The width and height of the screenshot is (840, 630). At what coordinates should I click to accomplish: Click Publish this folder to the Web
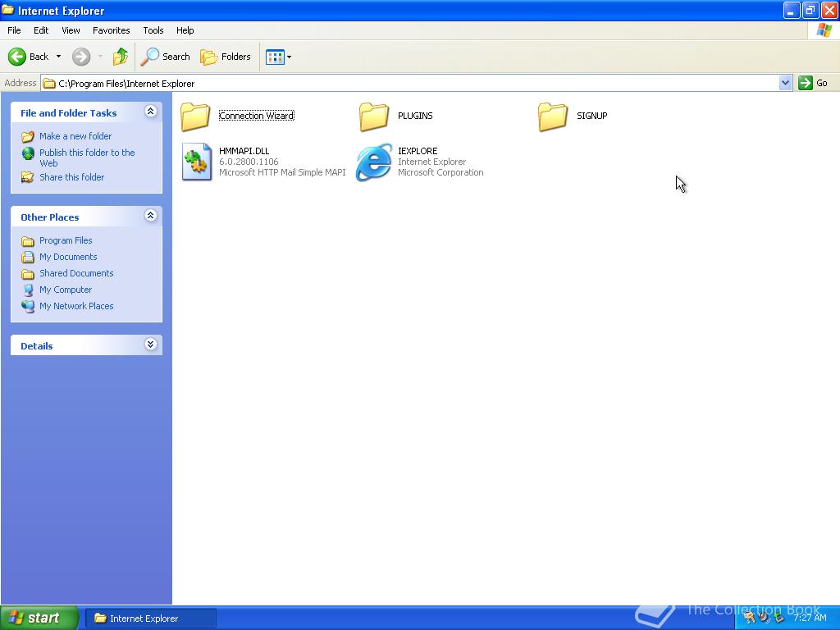coord(87,157)
